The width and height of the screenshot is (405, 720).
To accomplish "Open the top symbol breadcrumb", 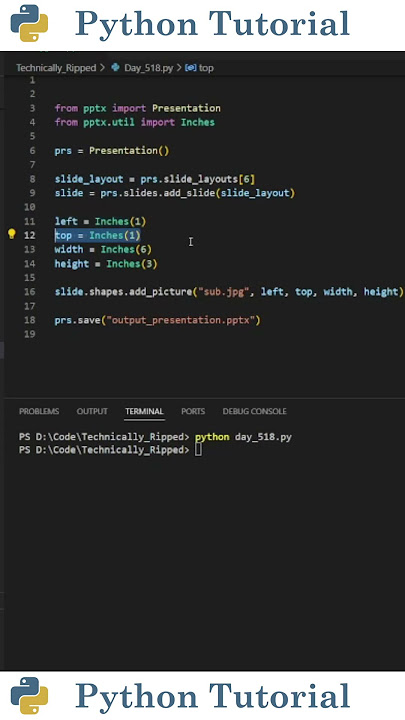I will pyautogui.click(x=206, y=68).
